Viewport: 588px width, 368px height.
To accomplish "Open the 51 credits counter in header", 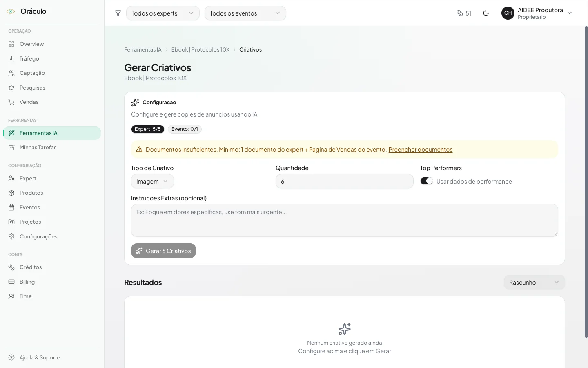I will (464, 13).
